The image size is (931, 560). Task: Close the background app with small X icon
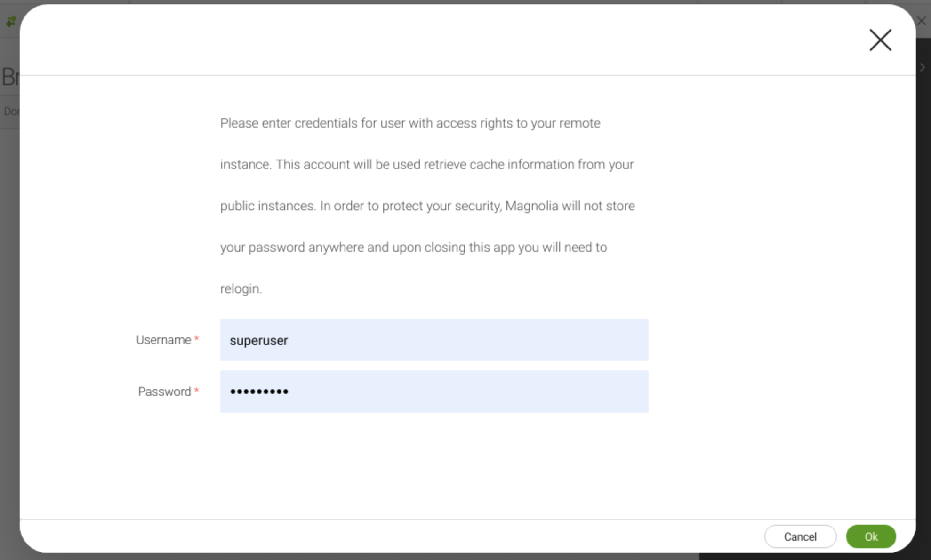(x=922, y=21)
